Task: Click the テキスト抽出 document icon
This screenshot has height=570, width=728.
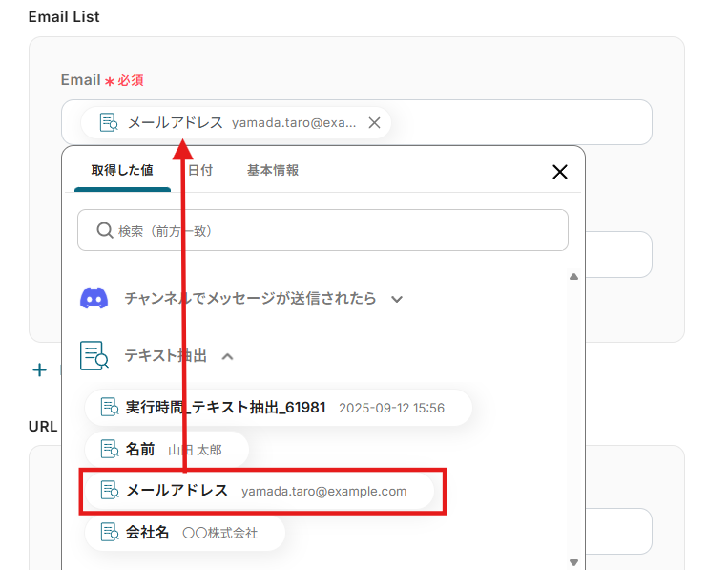Action: click(x=94, y=355)
